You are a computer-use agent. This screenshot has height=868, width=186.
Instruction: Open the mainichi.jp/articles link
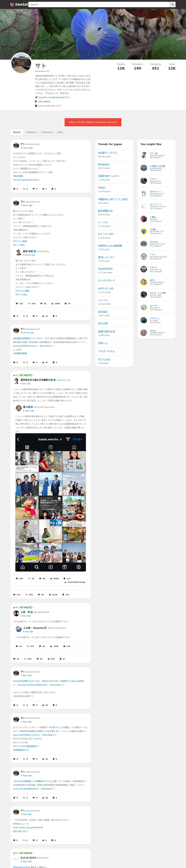(27, 180)
